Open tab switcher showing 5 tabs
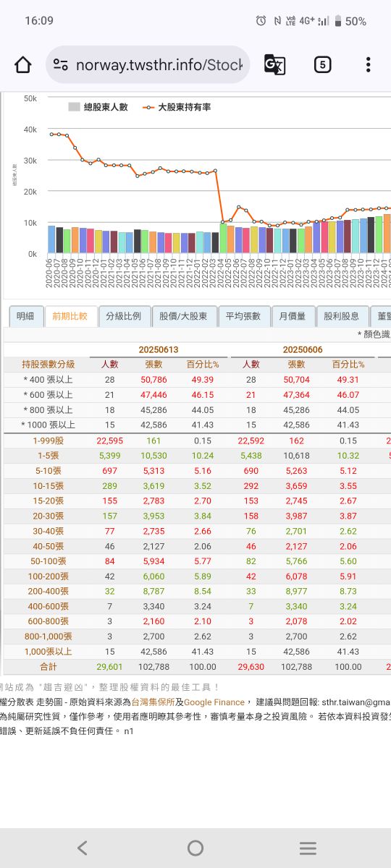The height and width of the screenshot is (868, 391). point(322,65)
